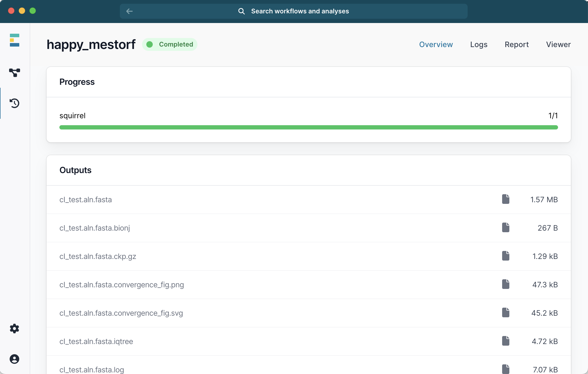Switch to the Logs tab
Screen dimensions: 588x374
[479, 44]
